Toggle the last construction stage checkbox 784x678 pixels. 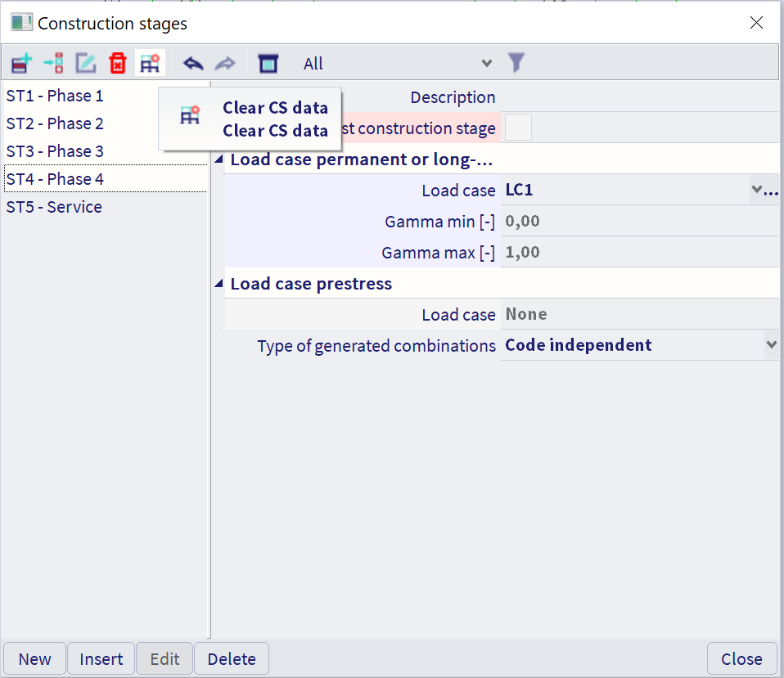[x=518, y=128]
